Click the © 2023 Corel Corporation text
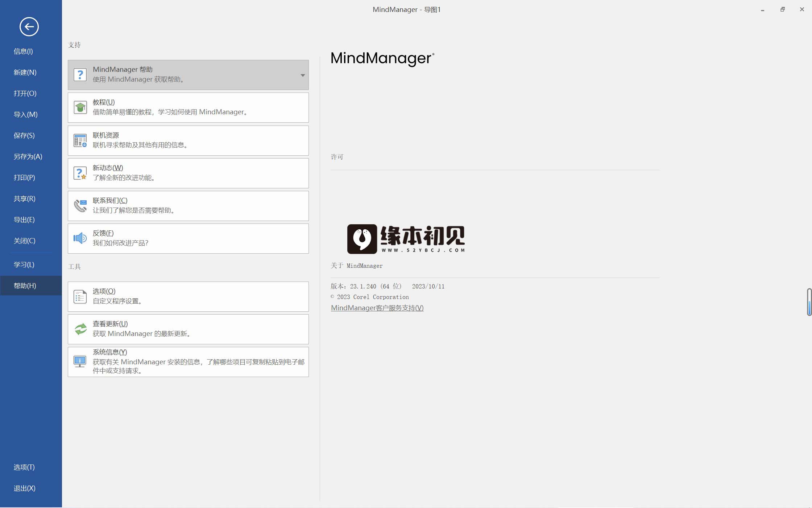 tap(369, 297)
